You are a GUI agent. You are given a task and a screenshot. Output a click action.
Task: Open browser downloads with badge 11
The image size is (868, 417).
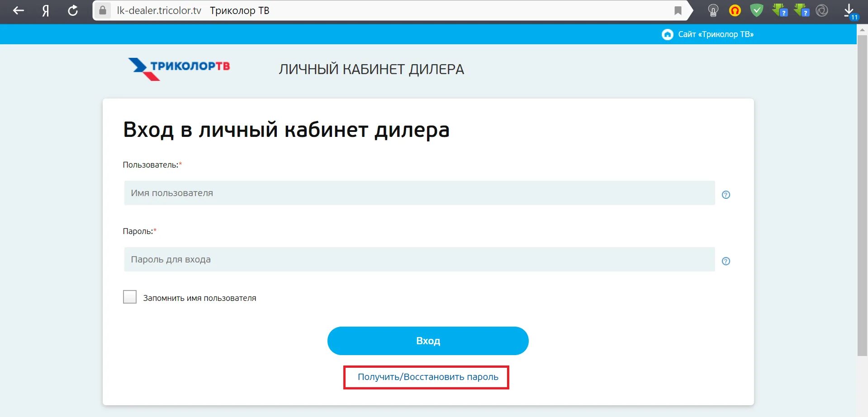point(850,11)
